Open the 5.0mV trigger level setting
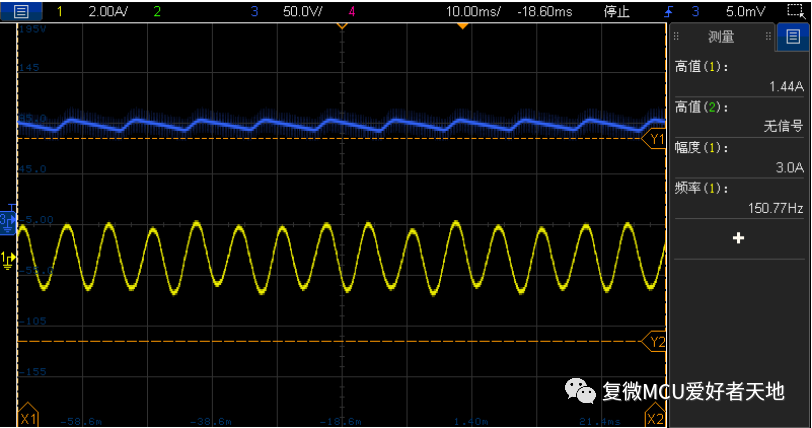812x428 pixels. coord(746,11)
